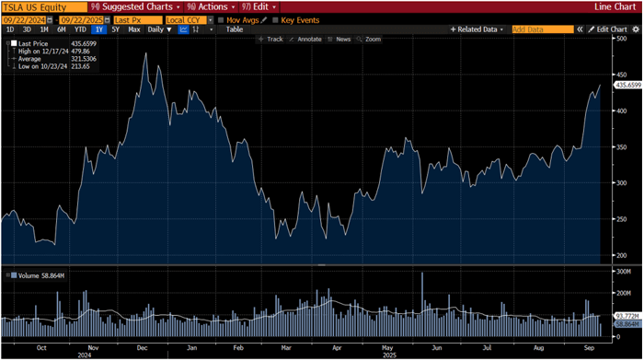Click the Last Price white color swatch
Screen dimensions: 644x361
(14, 43)
